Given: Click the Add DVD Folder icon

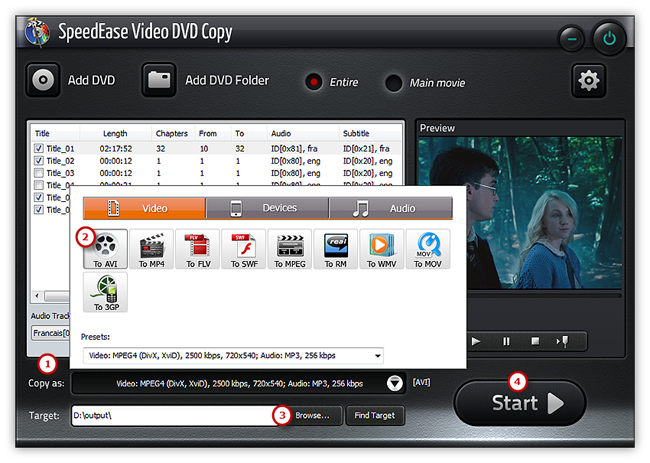Looking at the screenshot, I should 159,80.
